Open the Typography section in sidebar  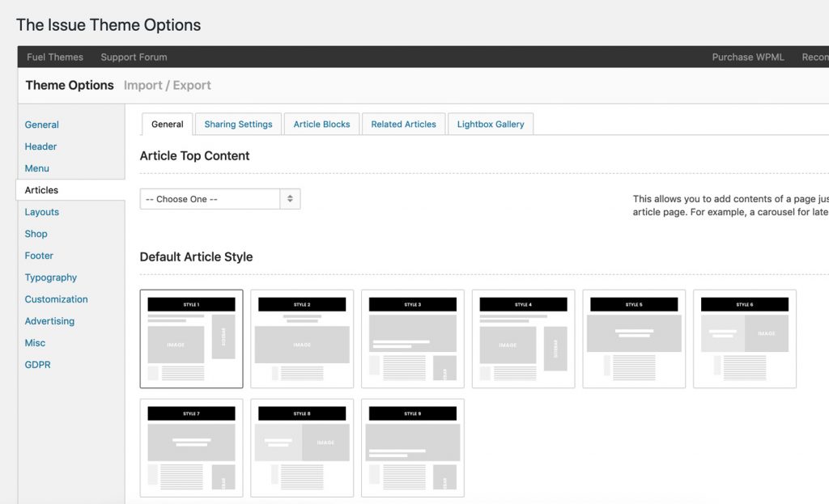(x=51, y=277)
